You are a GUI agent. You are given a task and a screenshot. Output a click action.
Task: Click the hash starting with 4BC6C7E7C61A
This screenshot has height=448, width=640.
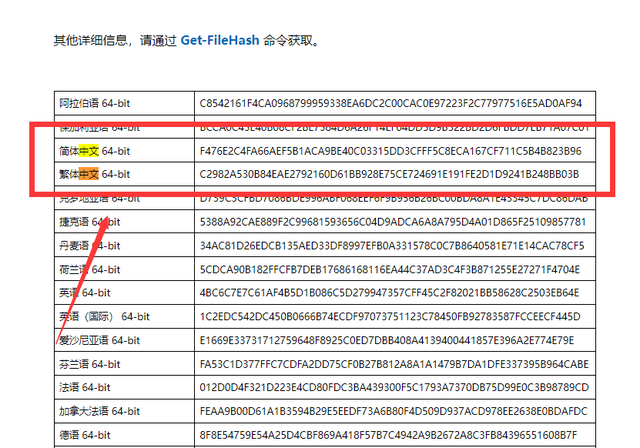(389, 293)
